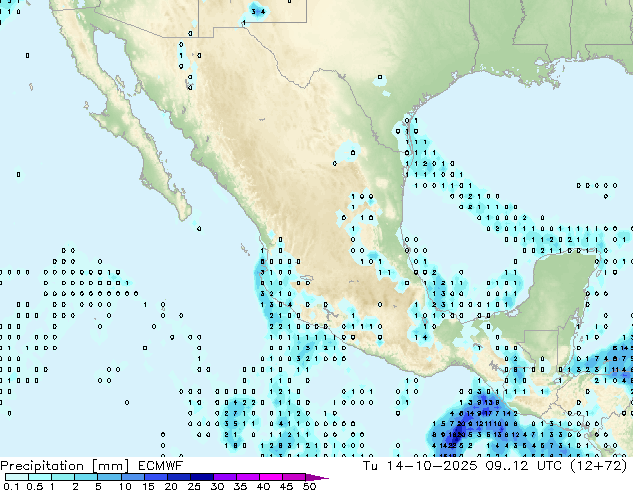The image size is (634, 490).
Task: Click the 15–20 mm legend color box
Action: pos(155,477)
